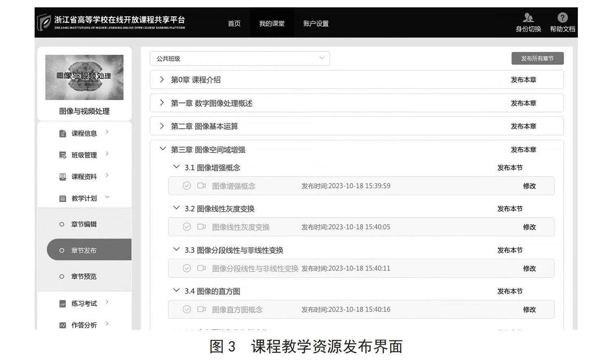Toggle check circle for 图像线性灰度变换 resource
The width and height of the screenshot is (608, 364).
[187, 227]
